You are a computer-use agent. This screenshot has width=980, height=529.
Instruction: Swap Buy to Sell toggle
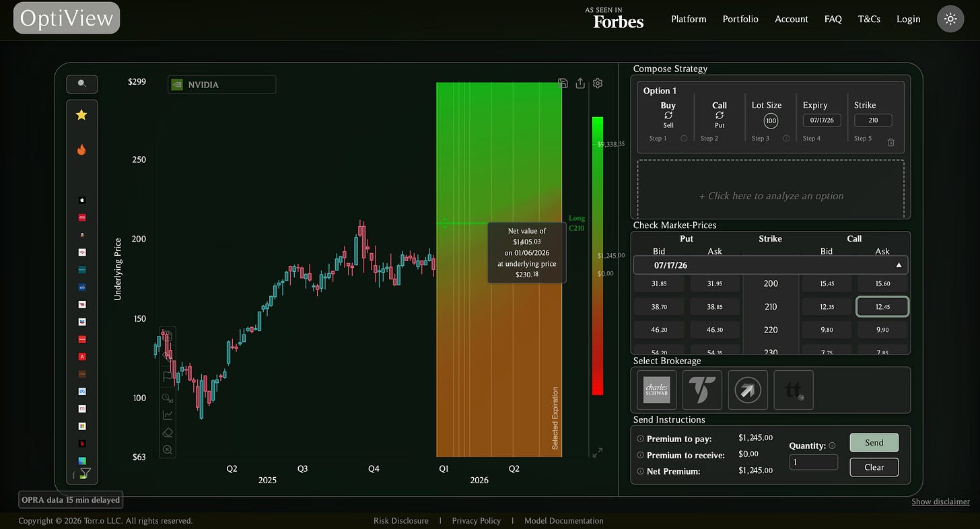coord(668,115)
